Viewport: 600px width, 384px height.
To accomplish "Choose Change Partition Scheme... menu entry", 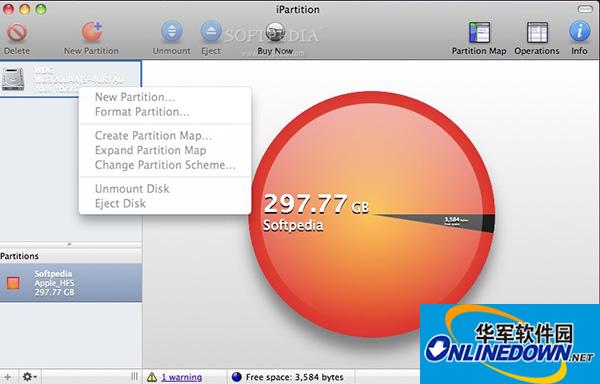I will [165, 165].
